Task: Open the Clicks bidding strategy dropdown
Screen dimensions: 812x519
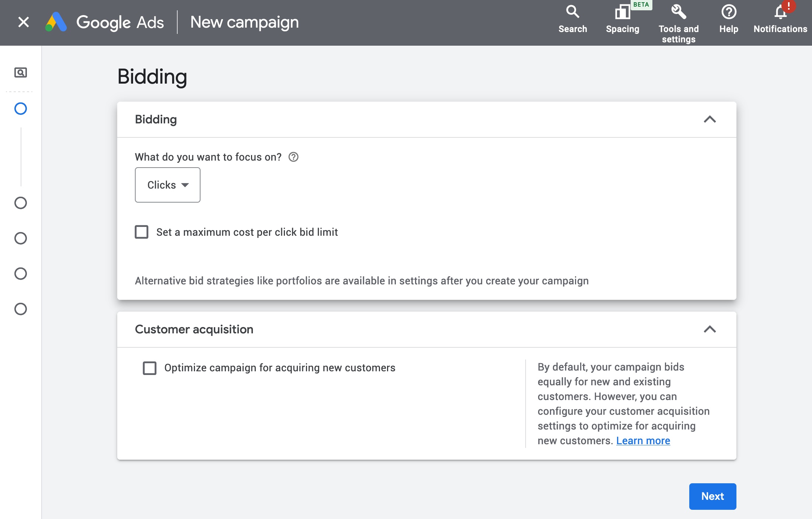Action: [x=167, y=185]
